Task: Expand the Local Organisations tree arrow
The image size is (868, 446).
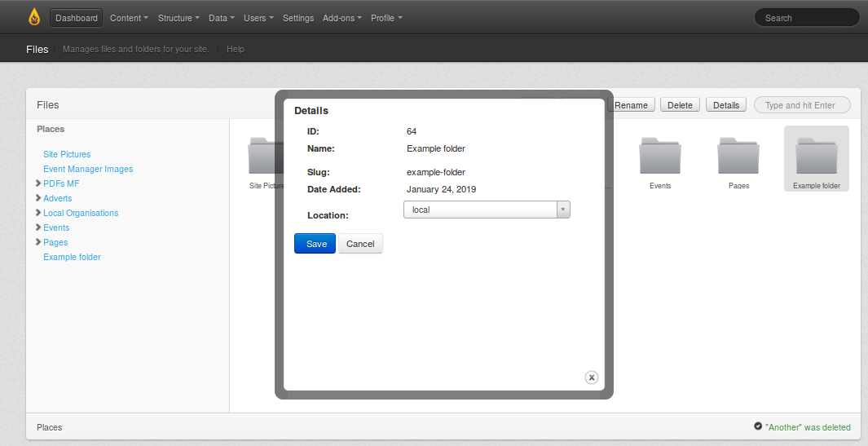Action: point(38,213)
